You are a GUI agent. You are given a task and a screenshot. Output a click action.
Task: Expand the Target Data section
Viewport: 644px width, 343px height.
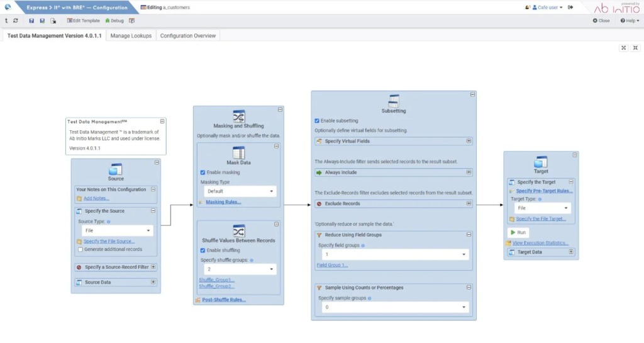tap(571, 252)
